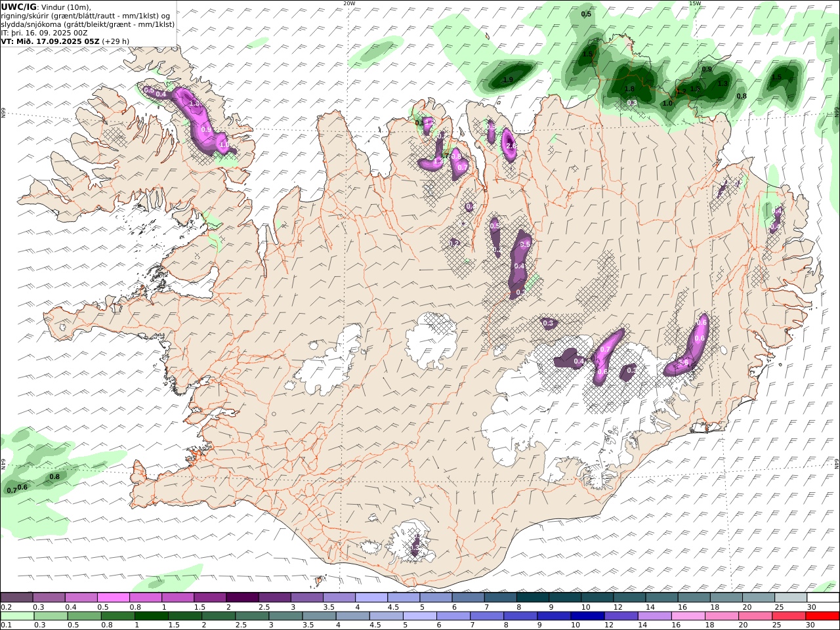Click the '30' label on the snow scale

(x=811, y=607)
